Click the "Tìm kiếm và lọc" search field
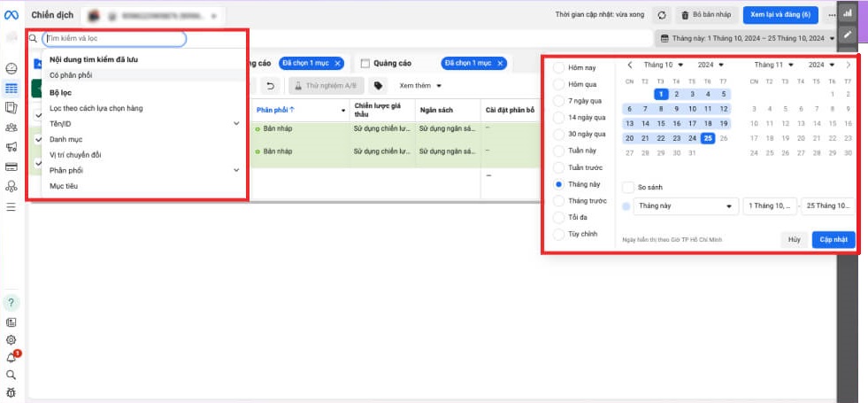This screenshot has height=403, width=868. point(114,39)
